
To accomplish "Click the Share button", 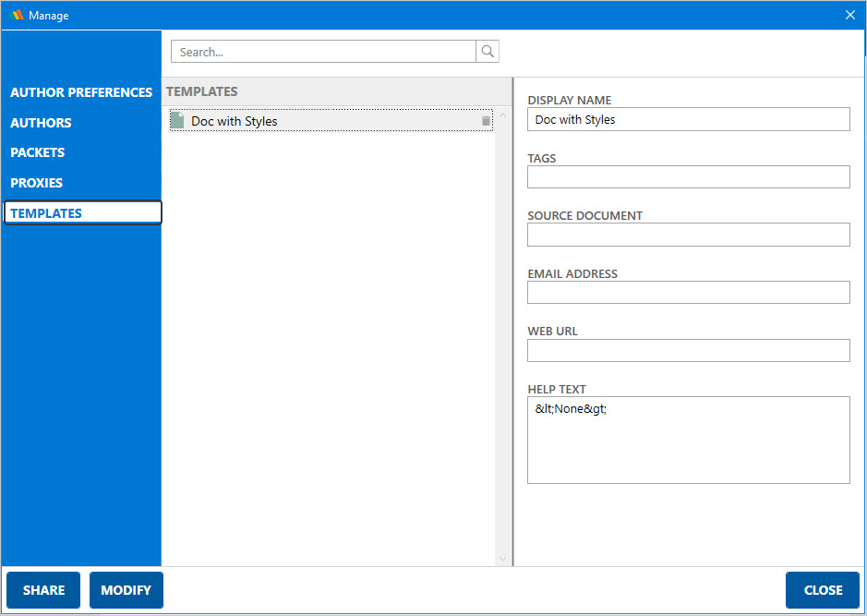I will pos(43,590).
